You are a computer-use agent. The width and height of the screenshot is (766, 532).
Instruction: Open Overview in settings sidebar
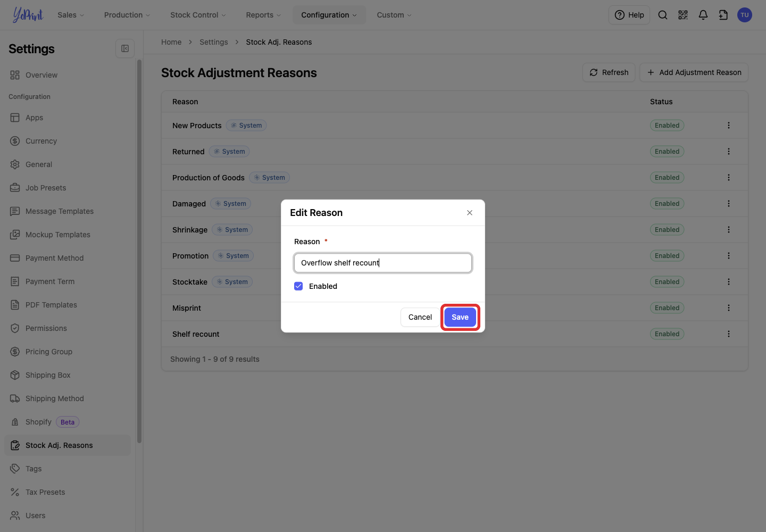68,75
